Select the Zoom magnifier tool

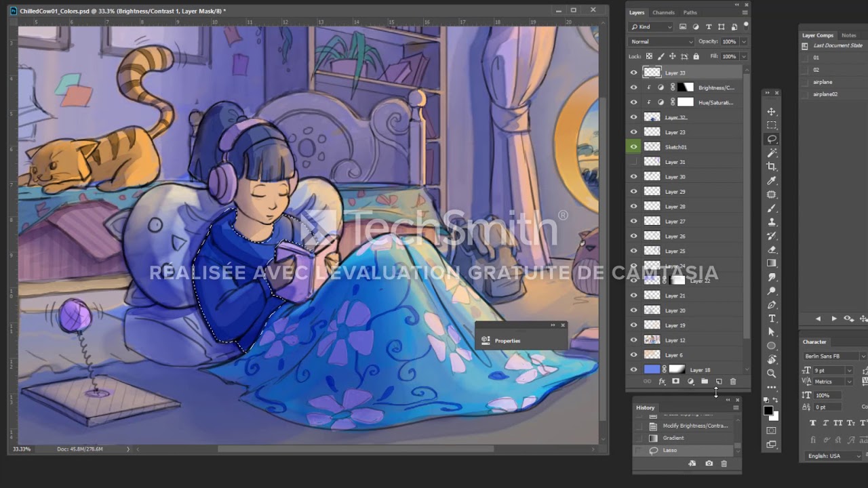pyautogui.click(x=772, y=373)
